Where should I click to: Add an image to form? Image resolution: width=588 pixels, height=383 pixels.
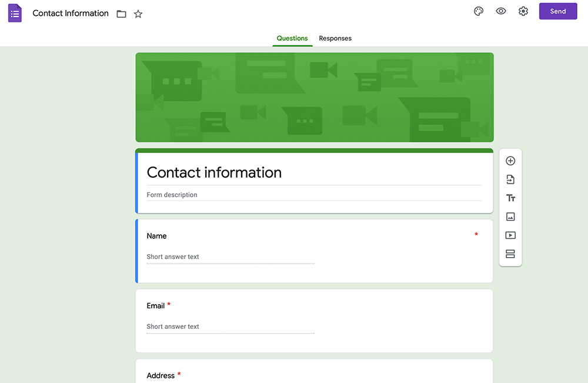coord(510,217)
